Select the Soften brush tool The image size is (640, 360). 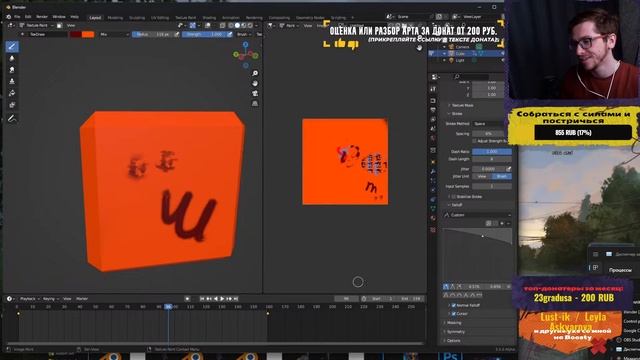12,59
